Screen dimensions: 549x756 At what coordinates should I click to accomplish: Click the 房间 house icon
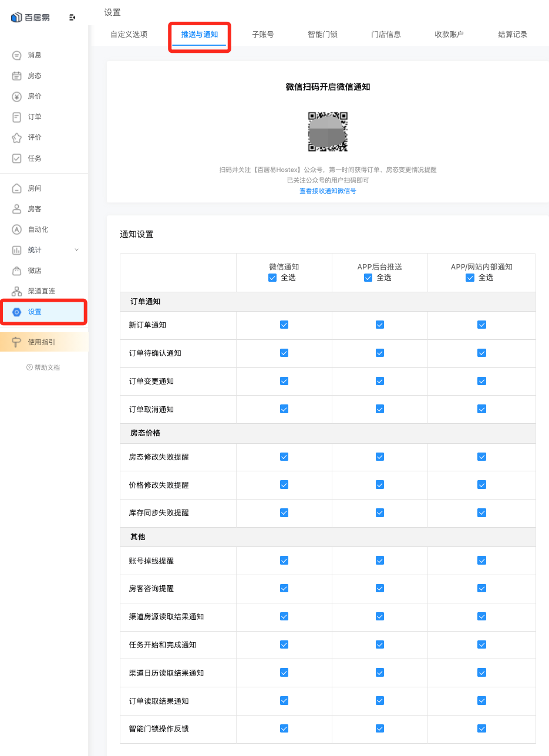click(x=17, y=188)
